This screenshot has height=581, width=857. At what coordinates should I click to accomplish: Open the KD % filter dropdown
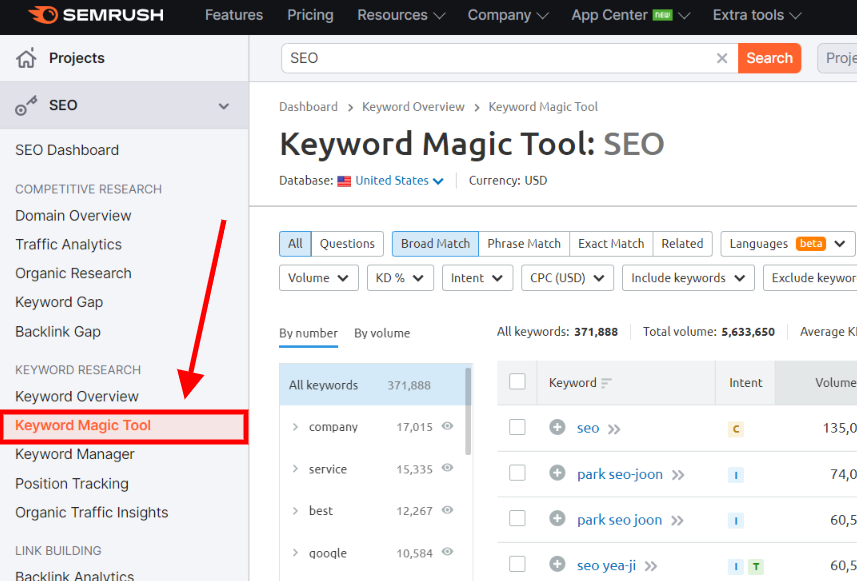pyautogui.click(x=400, y=278)
